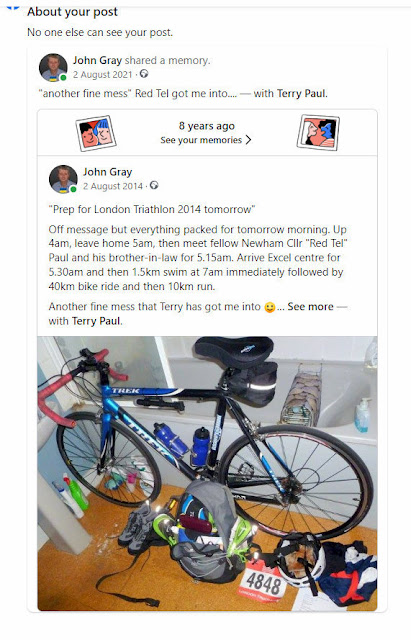This screenshot has width=411, height=640.
Task: Click the 2 August 2014 timestamp
Action: [x=113, y=186]
